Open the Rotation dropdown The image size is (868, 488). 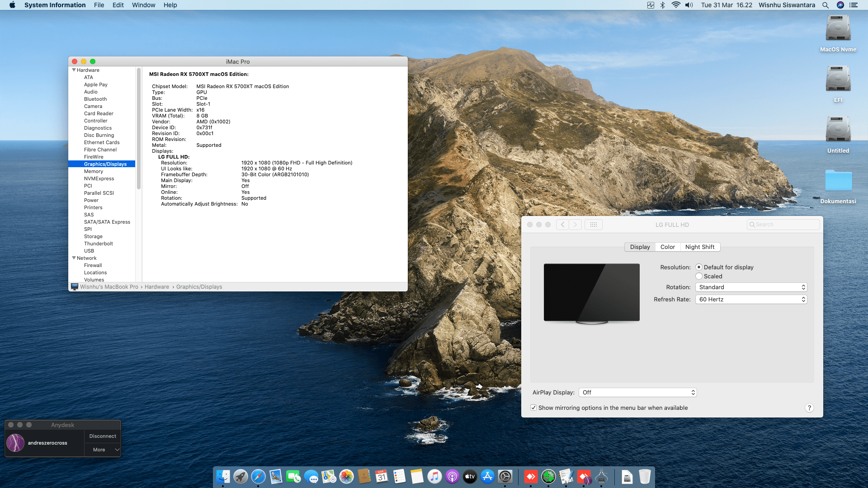[751, 287]
